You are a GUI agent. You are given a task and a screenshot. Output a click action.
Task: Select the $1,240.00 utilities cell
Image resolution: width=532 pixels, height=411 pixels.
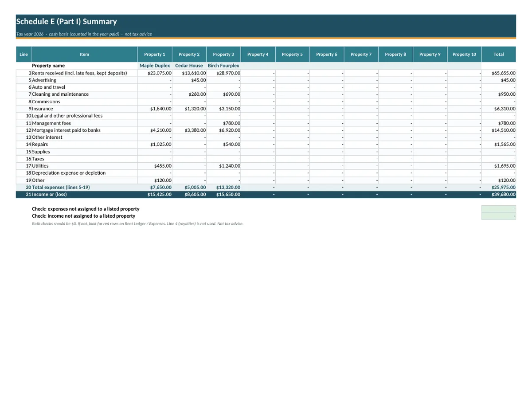[223, 166]
